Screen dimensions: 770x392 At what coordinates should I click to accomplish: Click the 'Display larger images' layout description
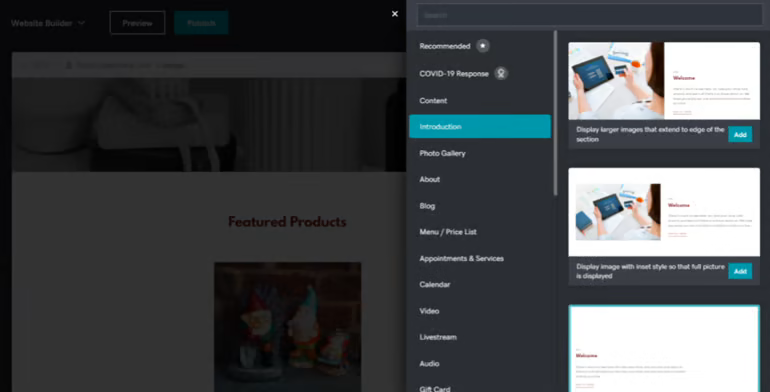coord(650,134)
